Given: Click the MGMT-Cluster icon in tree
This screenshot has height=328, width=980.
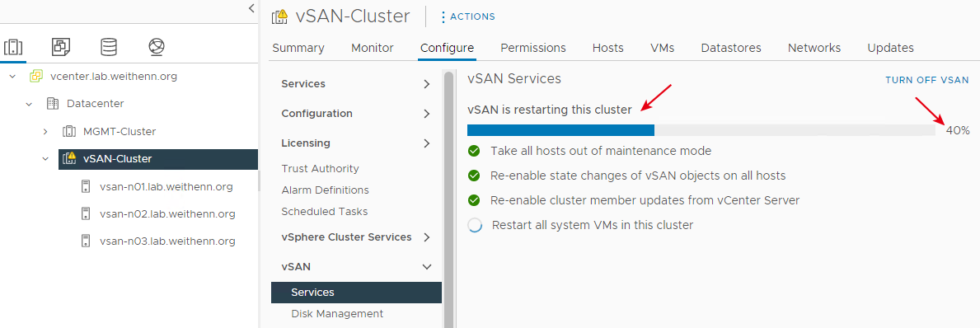Looking at the screenshot, I should 68,132.
